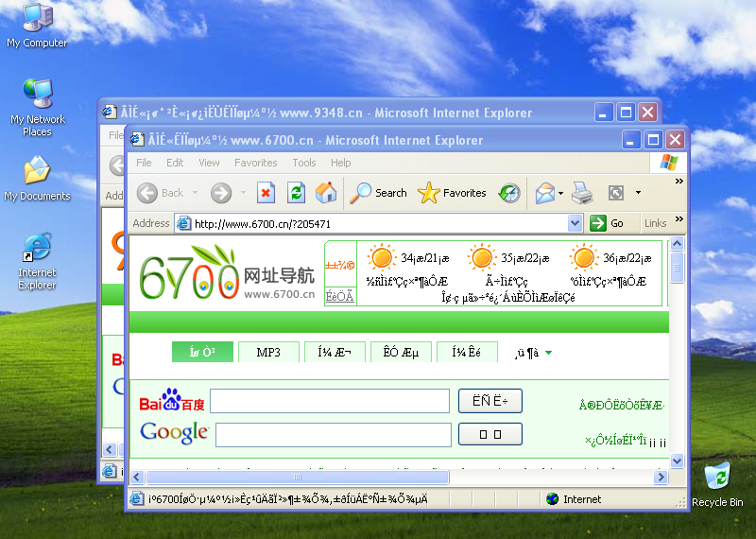Click the Baidu logo
The image size is (756, 539).
[x=172, y=400]
